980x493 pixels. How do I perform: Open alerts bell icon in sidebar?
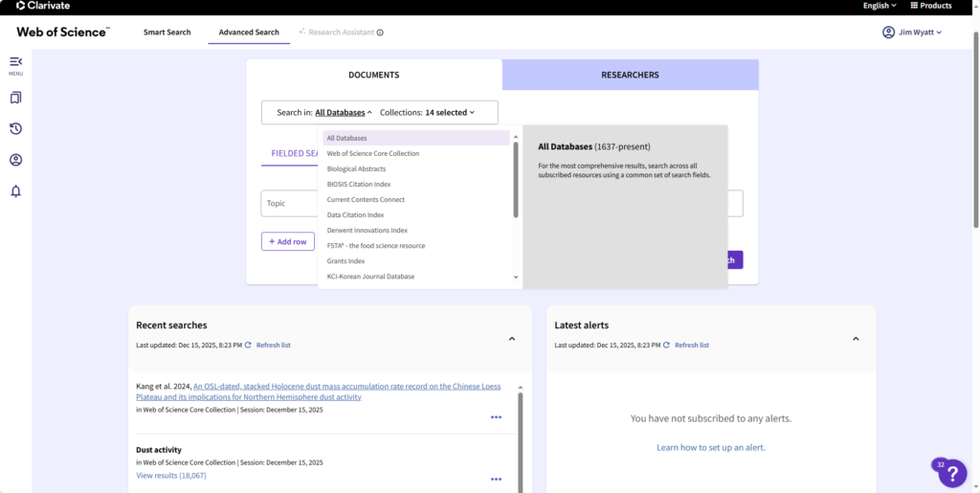15,191
